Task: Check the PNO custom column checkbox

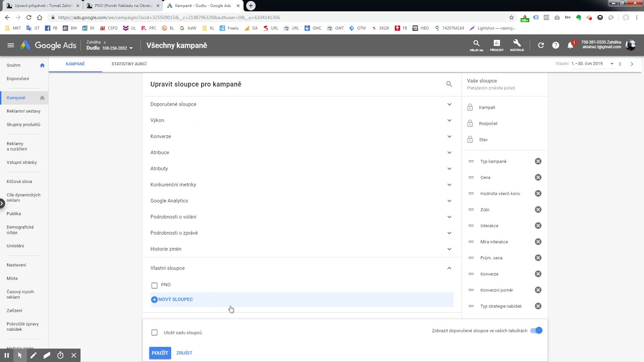Action: [154, 285]
